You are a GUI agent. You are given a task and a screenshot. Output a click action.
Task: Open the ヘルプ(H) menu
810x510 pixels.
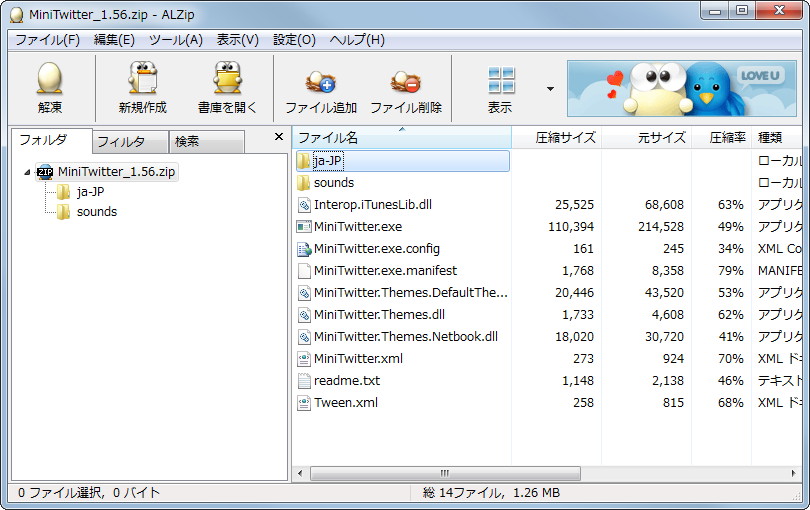[357, 40]
